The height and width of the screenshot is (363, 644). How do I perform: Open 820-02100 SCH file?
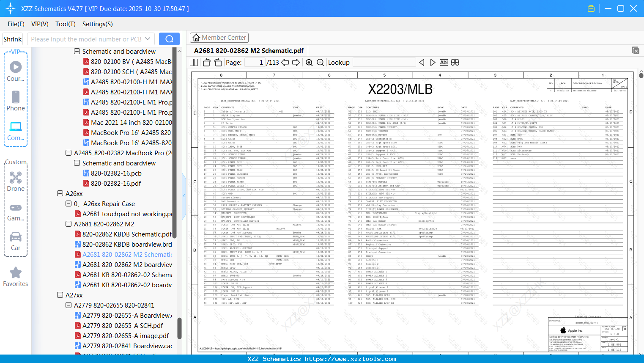pos(127,71)
